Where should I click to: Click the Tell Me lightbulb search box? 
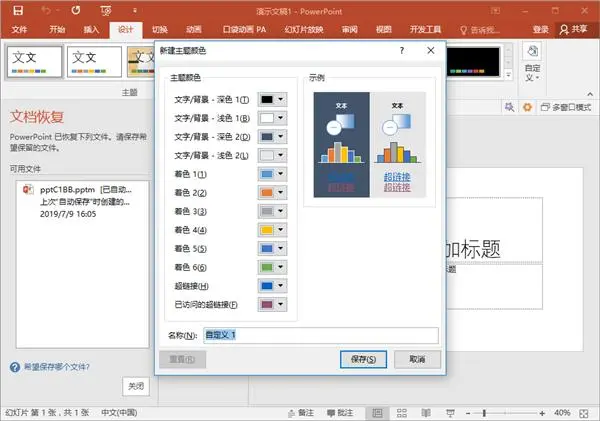coord(479,30)
